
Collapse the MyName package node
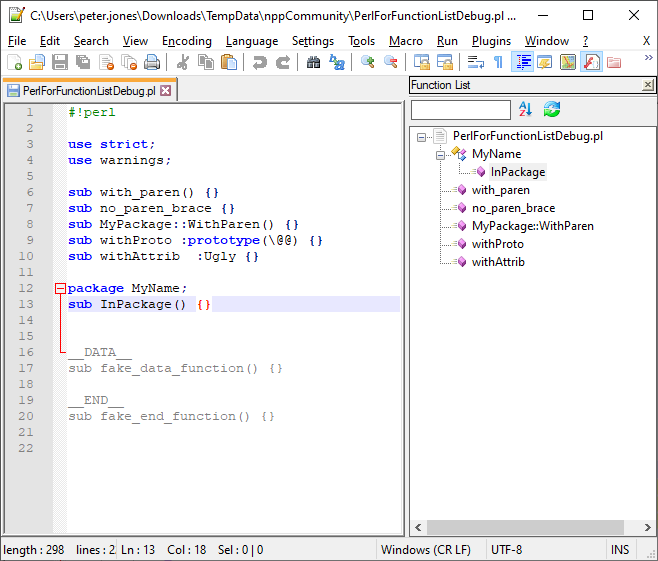[440, 155]
